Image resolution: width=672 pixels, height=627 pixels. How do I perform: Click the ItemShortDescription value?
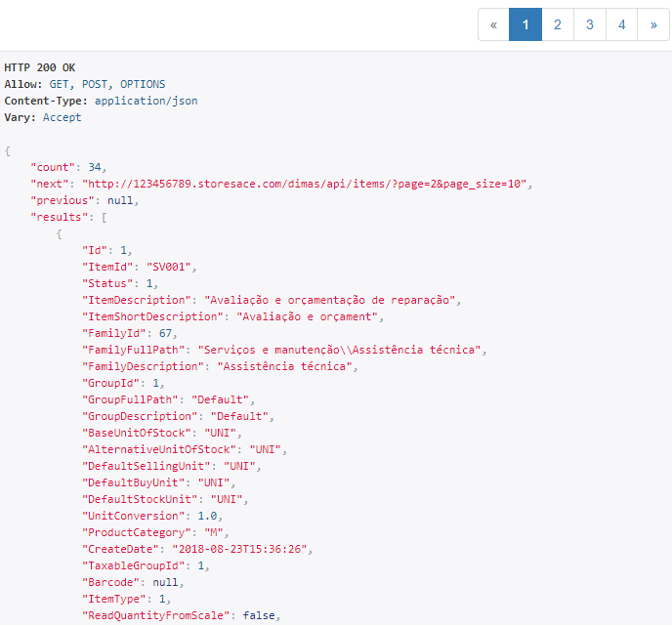(x=308, y=316)
